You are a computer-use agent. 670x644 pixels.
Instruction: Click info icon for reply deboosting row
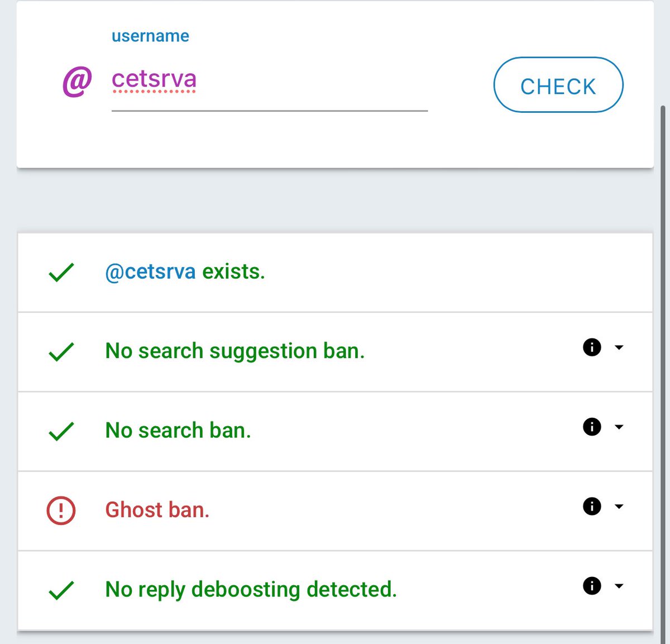click(592, 586)
